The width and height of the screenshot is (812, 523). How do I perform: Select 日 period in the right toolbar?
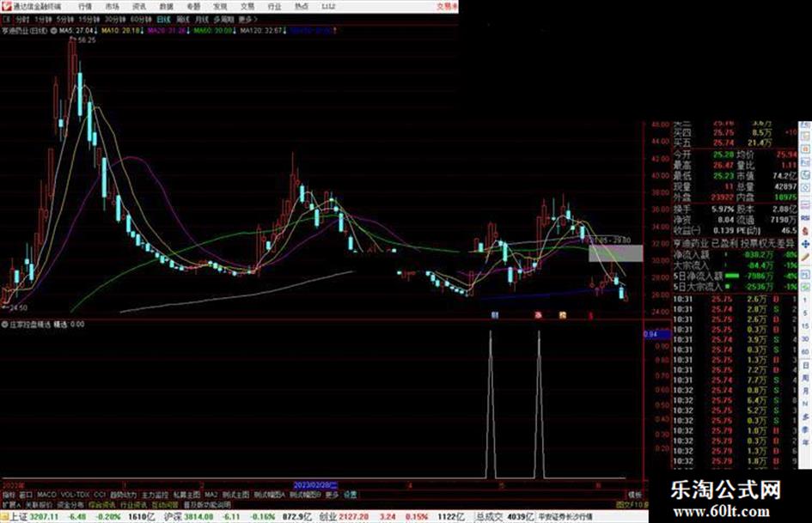805,366
